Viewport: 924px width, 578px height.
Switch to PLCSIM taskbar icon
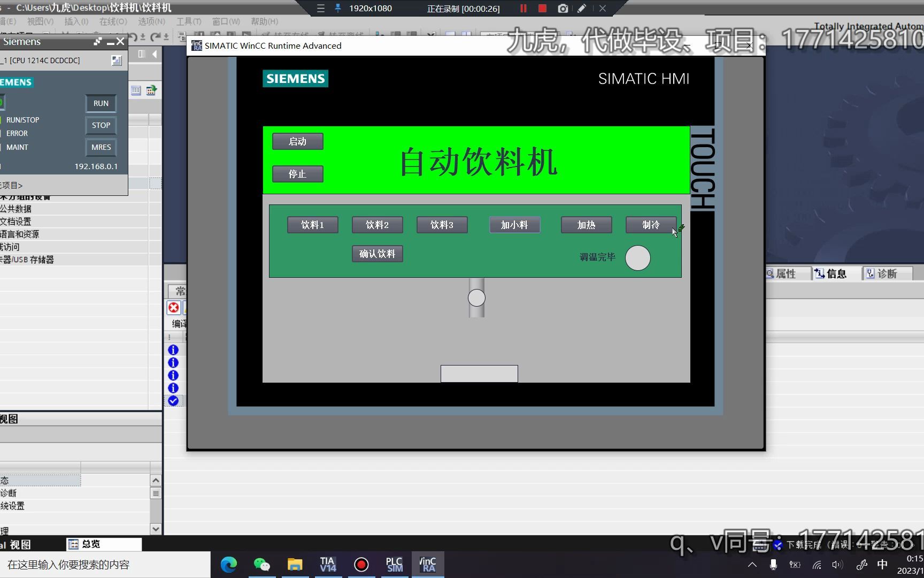pos(395,565)
